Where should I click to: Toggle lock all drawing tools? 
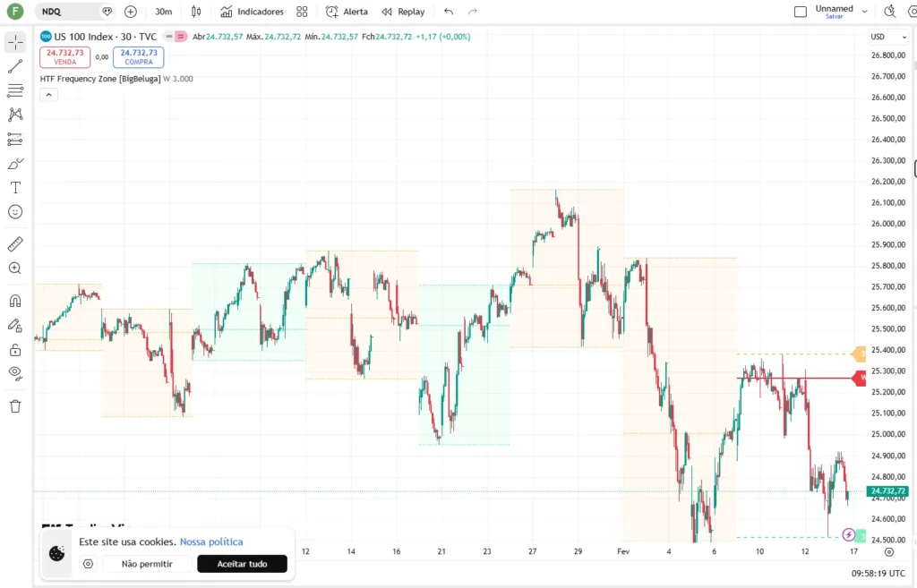(15, 350)
